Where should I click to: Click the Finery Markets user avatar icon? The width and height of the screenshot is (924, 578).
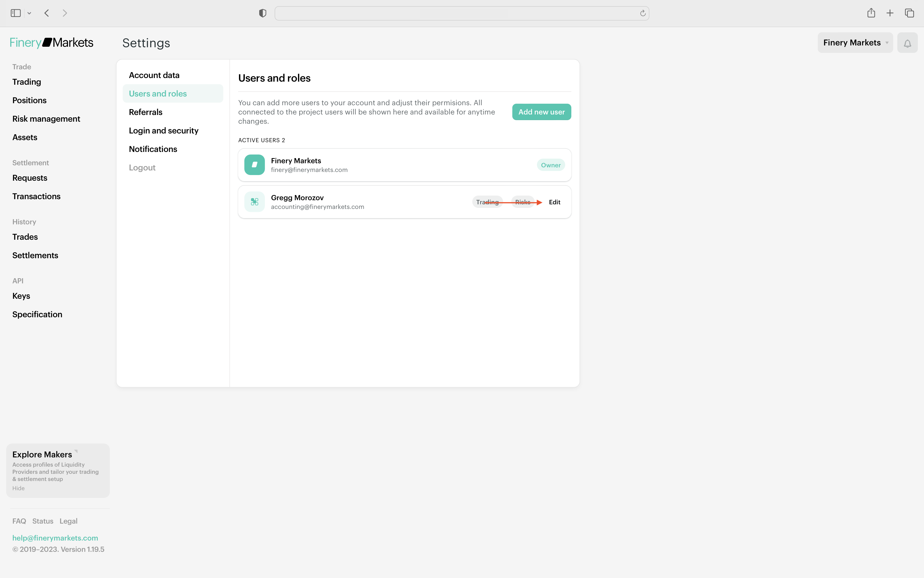[255, 165]
